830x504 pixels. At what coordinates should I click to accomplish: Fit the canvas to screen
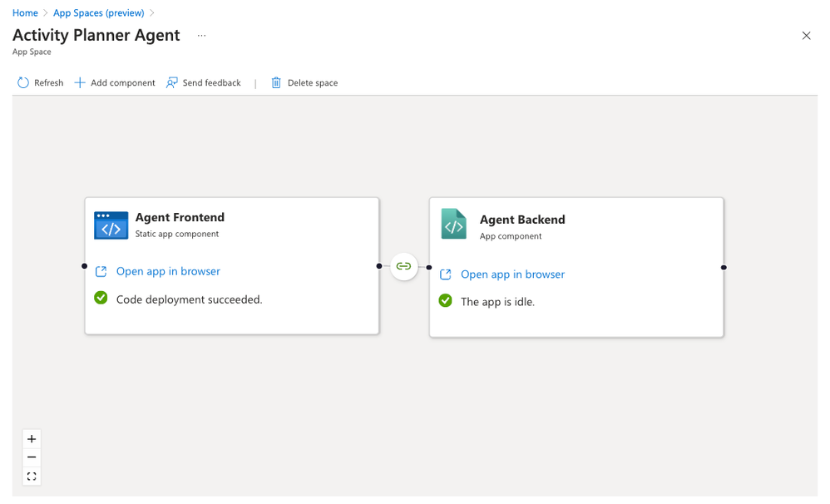tap(32, 477)
